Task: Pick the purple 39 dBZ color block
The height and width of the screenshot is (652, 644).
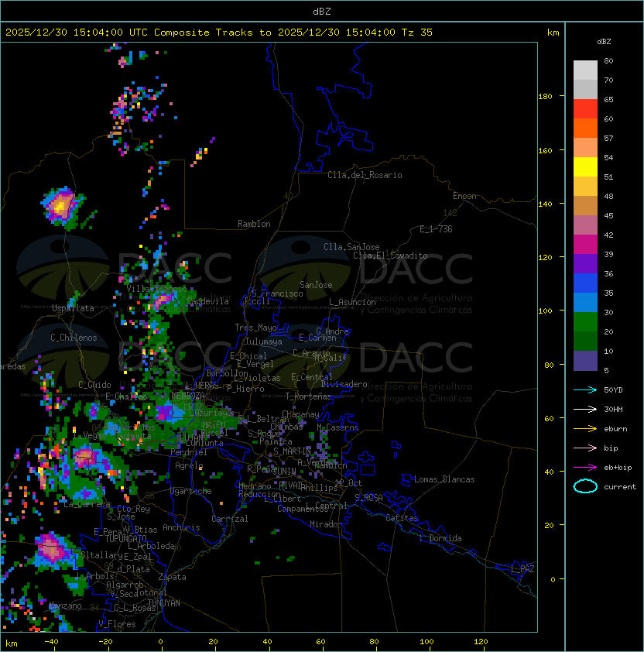Action: 585,263
